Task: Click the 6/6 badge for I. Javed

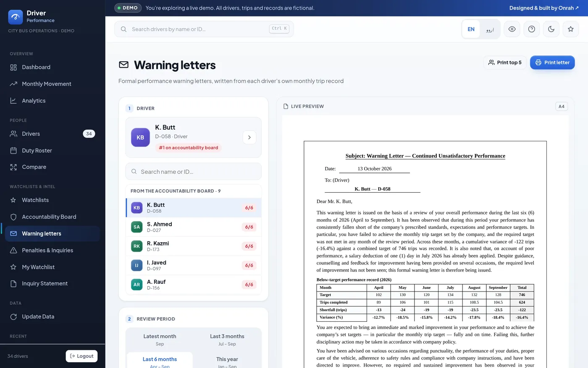Action: (249, 265)
